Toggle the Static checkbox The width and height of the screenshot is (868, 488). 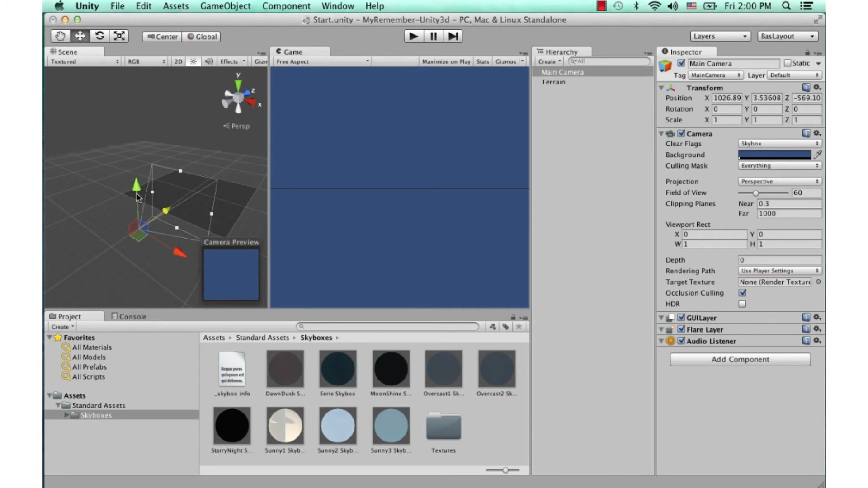click(x=788, y=63)
